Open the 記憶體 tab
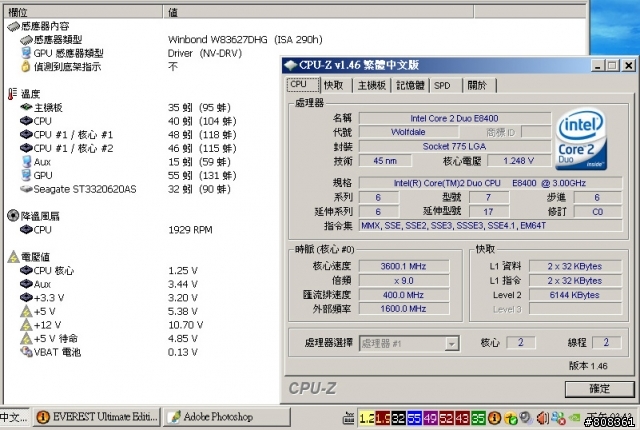The height and width of the screenshot is (430, 640). coord(410,85)
